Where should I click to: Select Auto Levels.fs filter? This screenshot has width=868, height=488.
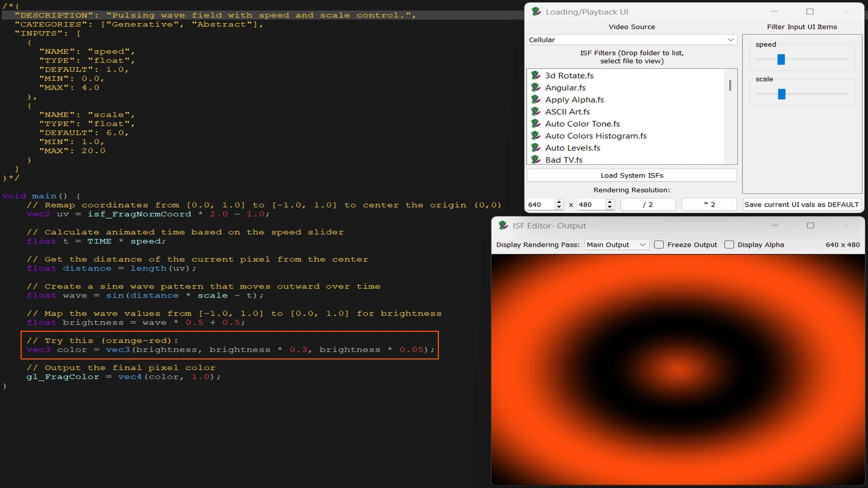(x=626, y=147)
